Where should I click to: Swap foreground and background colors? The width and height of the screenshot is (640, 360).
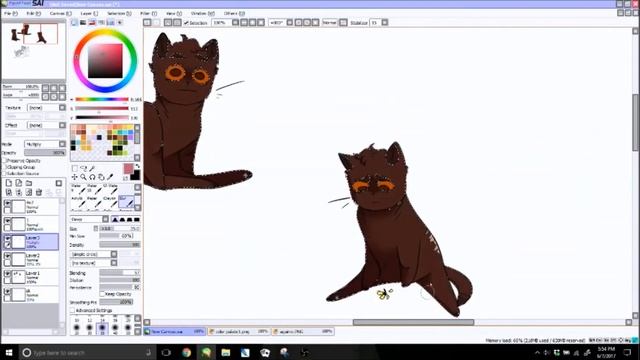click(x=138, y=166)
